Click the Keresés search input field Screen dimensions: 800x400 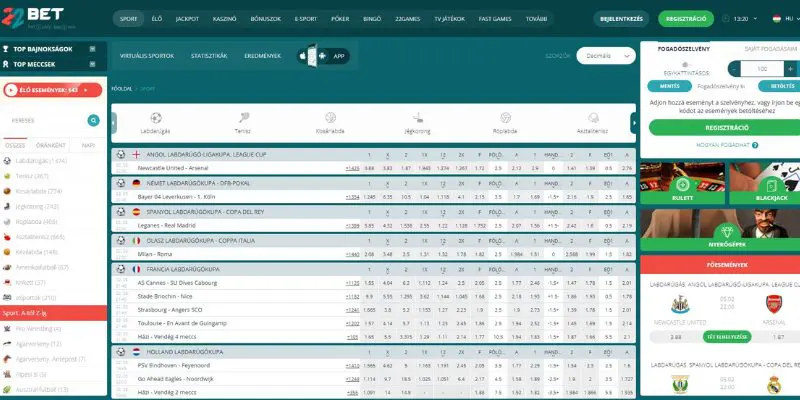[46, 120]
